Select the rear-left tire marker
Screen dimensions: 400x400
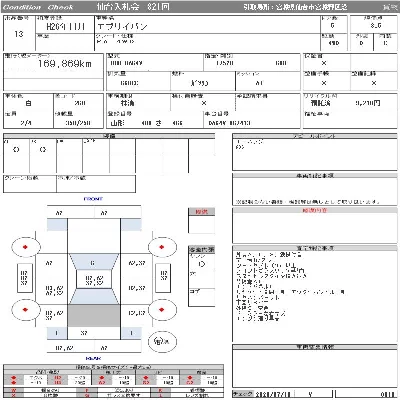pos(26,310)
